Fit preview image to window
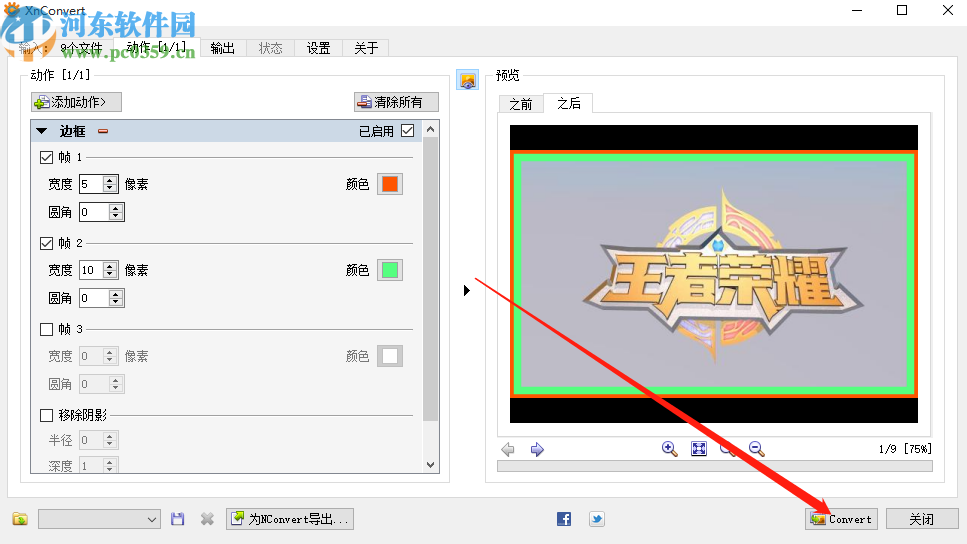 [699, 449]
